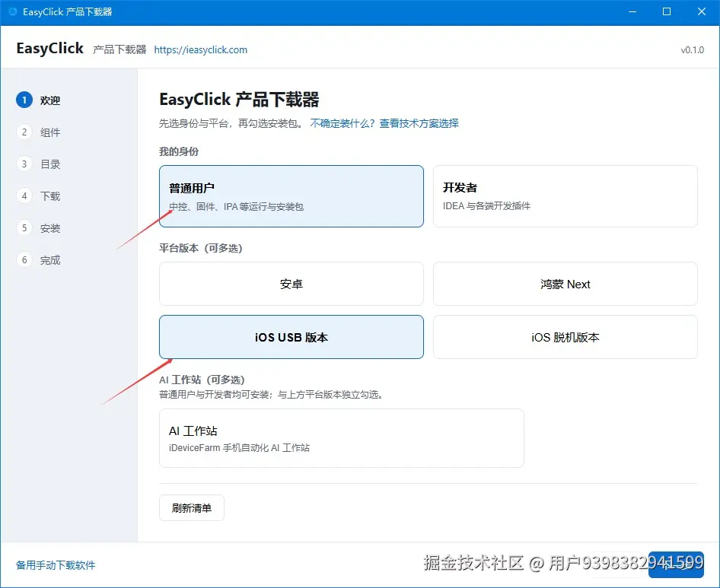Go to step 1 欢迎 in sidebar
Viewport: 720px width, 588px height.
[x=39, y=100]
